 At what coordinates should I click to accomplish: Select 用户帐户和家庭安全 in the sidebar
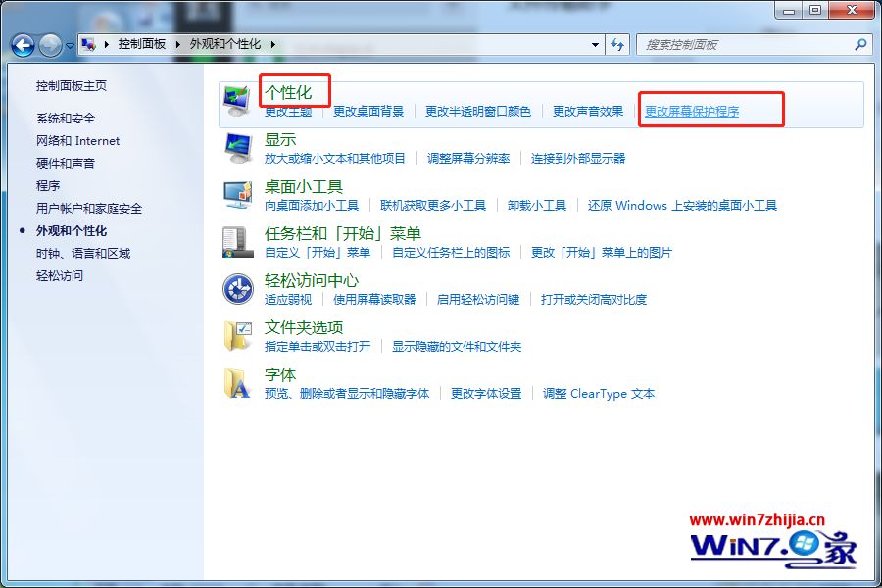coord(89,208)
